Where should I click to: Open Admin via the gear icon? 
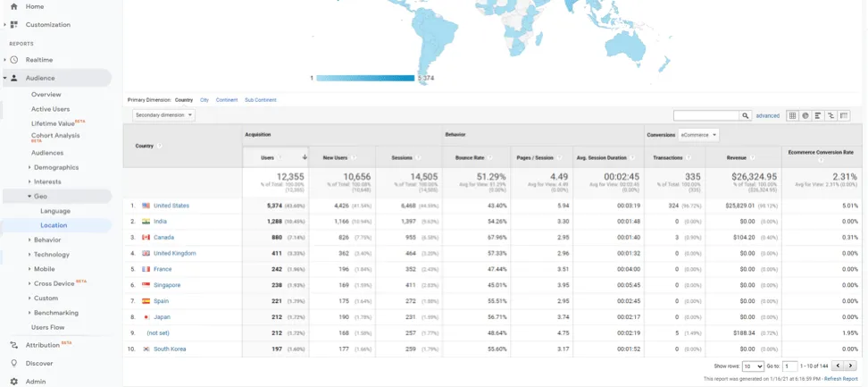coord(13,381)
